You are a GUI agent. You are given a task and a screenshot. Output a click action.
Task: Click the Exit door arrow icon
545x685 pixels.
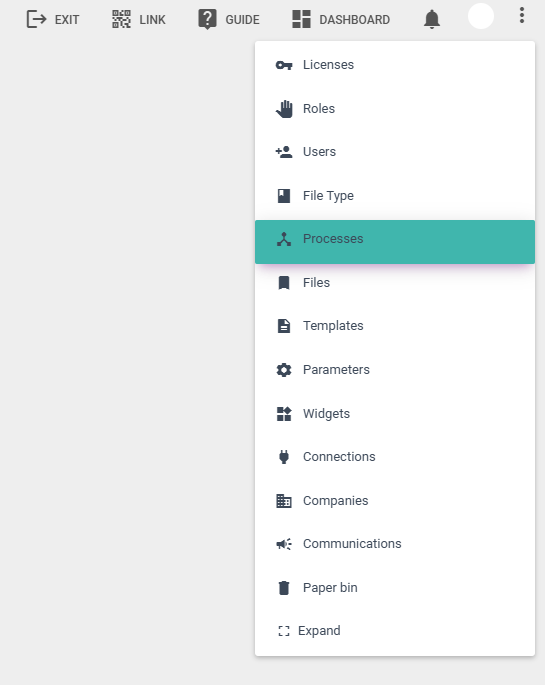coord(36,19)
